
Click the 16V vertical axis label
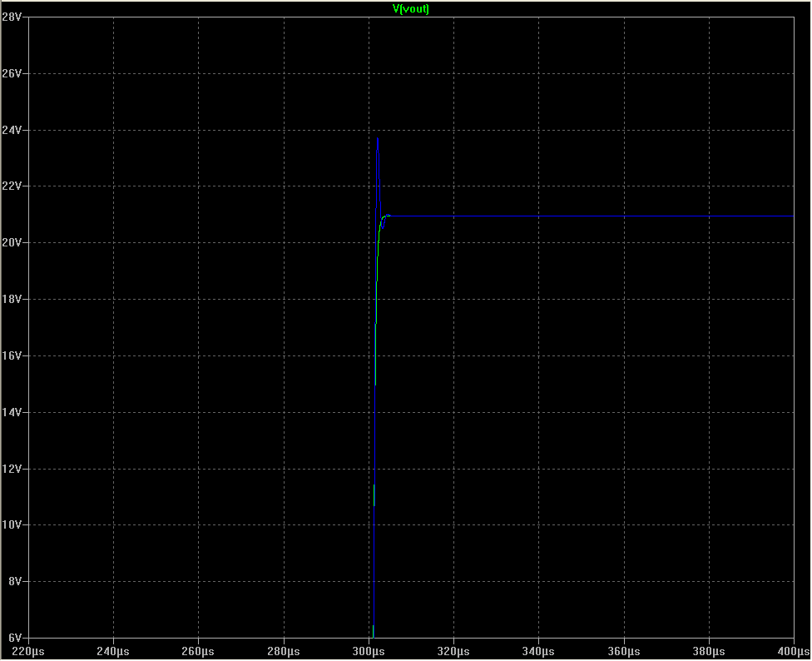click(x=12, y=355)
